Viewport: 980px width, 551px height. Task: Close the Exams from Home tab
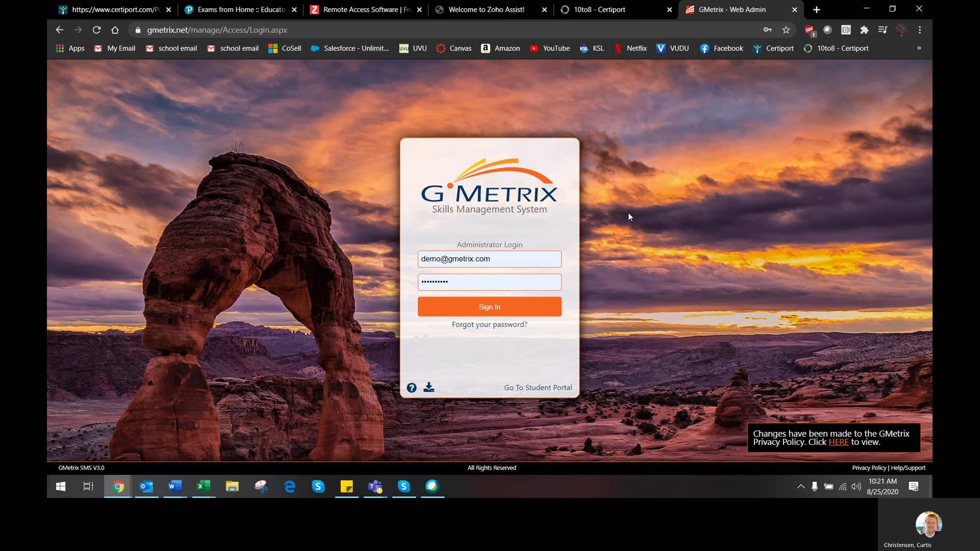tap(294, 10)
